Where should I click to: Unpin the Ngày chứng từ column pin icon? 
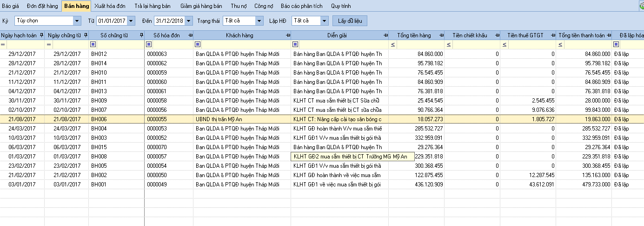[x=86, y=35]
